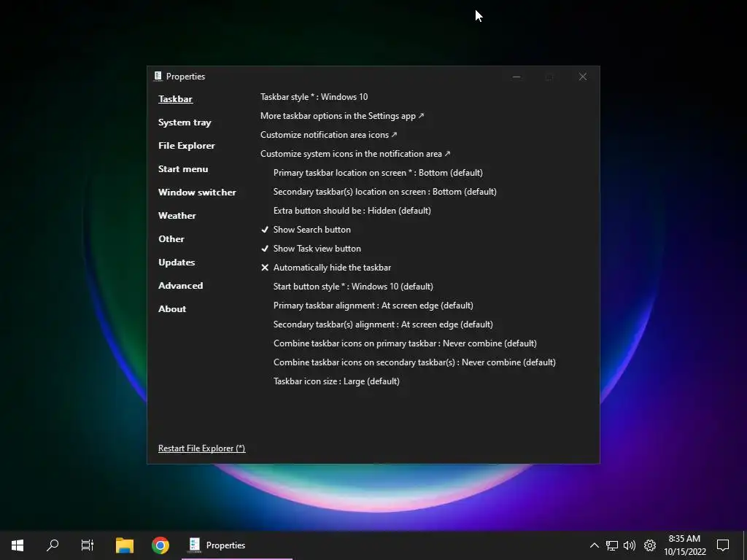Change Primary taskbar alignment option
This screenshot has height=560, width=747.
373,306
